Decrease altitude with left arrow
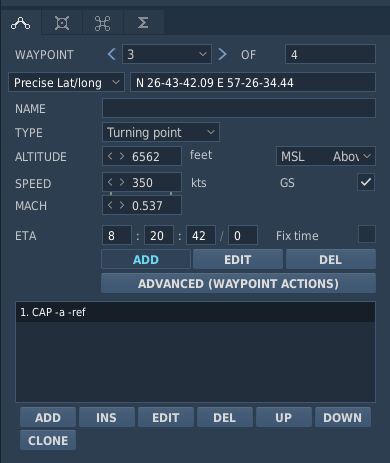 (x=110, y=156)
